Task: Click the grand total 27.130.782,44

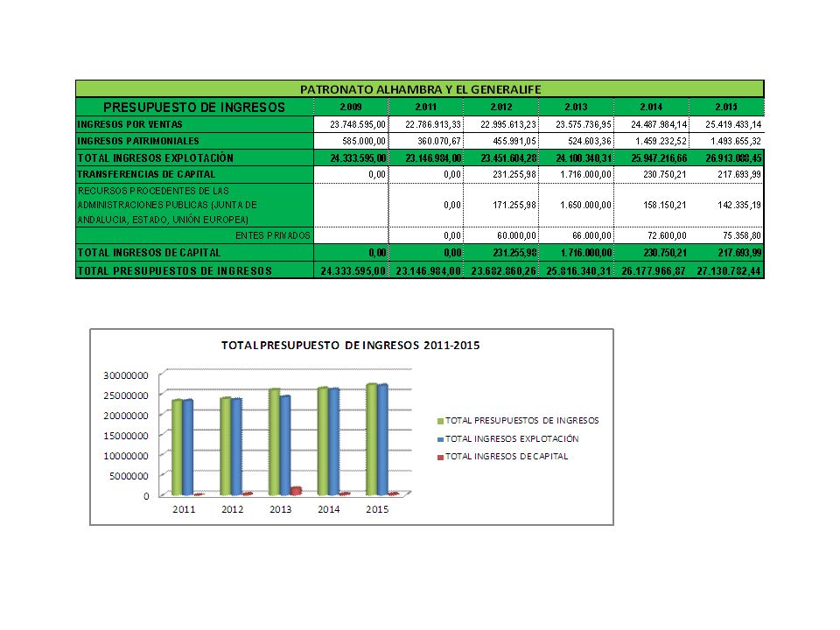Action: point(729,271)
